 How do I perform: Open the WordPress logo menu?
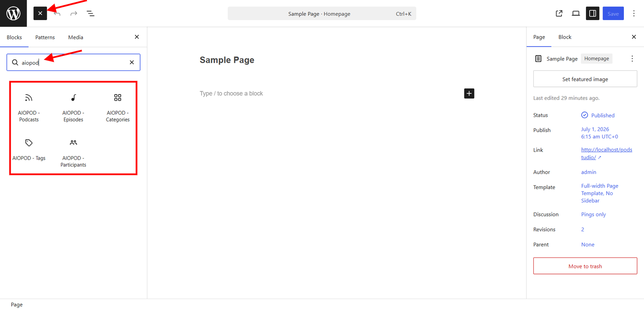13,13
